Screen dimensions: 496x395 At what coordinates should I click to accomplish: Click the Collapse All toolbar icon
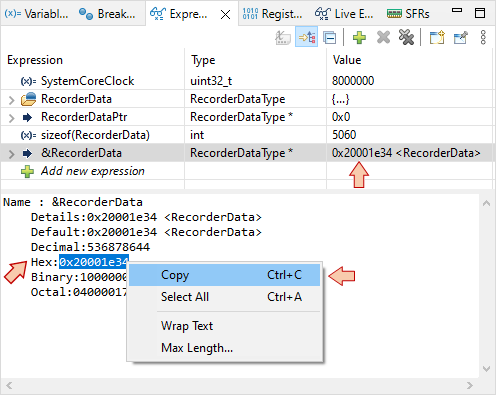point(330,38)
